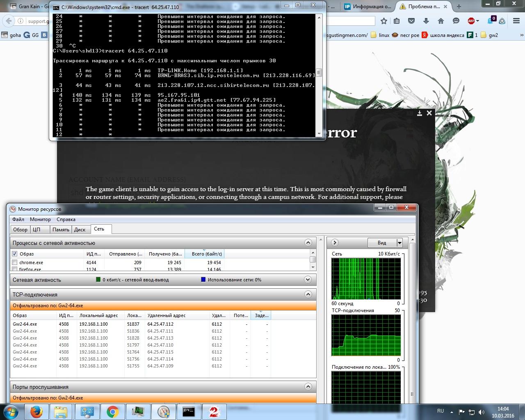Open the Adblock Plus dropdown arrow
This screenshot has height=420, width=525.
click(x=477, y=21)
